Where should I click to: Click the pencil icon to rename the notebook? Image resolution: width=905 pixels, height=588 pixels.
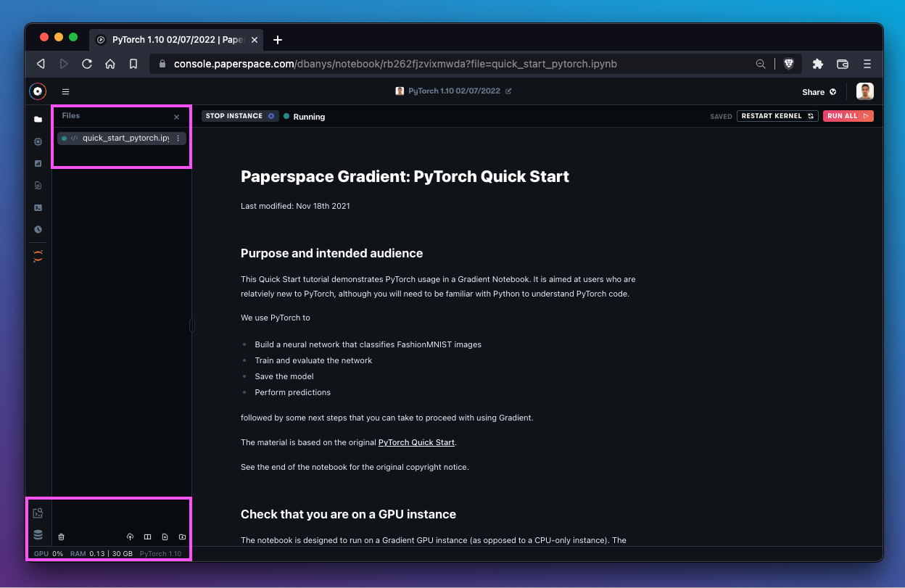point(508,91)
